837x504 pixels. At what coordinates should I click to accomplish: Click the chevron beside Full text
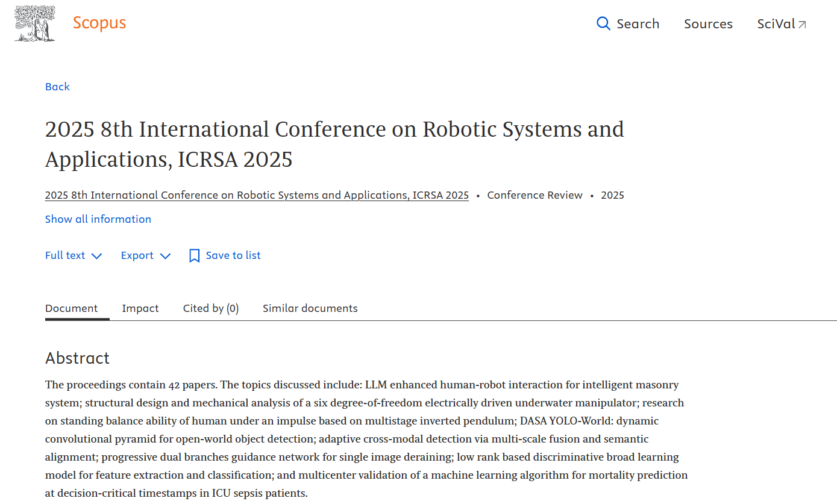(96, 256)
